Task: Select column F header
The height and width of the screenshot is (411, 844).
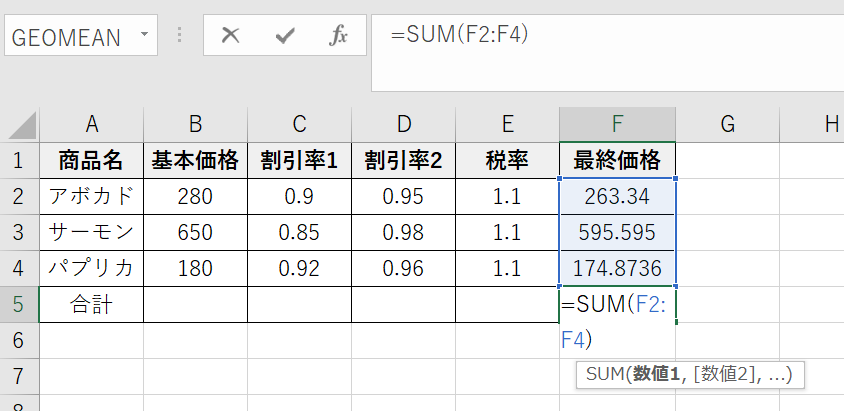Action: click(617, 124)
